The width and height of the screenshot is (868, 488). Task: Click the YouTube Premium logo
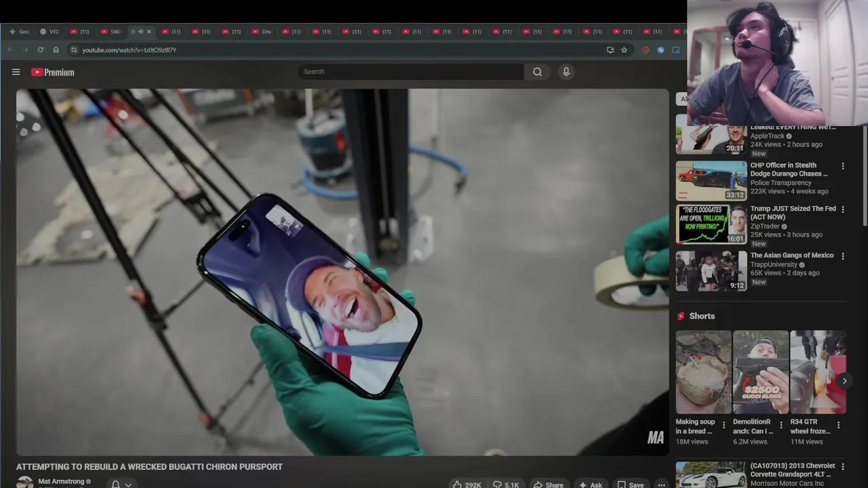[53, 73]
